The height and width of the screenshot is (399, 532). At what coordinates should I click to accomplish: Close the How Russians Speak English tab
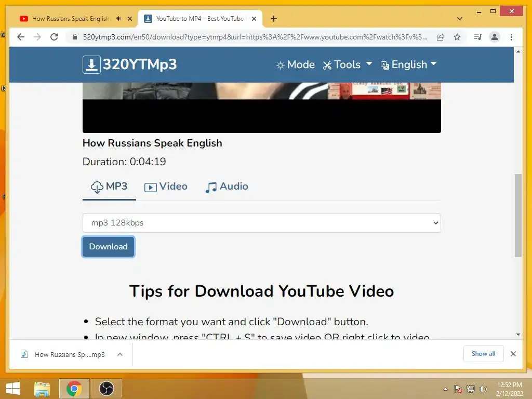129,19
